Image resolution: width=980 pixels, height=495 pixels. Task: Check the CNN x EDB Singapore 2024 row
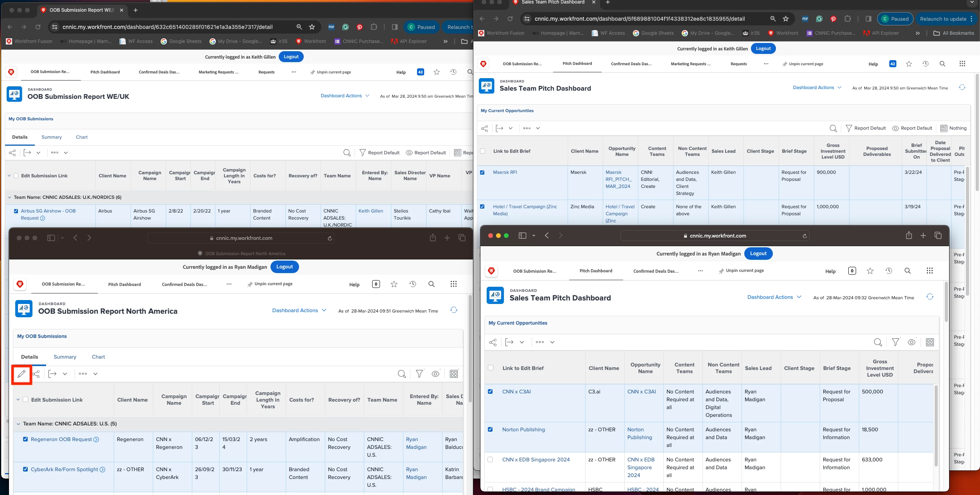click(x=490, y=459)
